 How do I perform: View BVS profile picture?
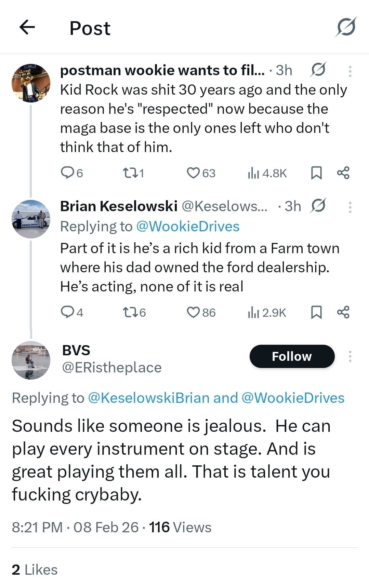click(31, 360)
